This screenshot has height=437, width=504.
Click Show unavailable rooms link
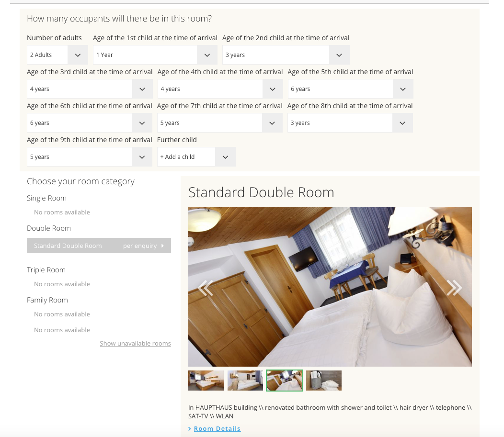click(135, 343)
